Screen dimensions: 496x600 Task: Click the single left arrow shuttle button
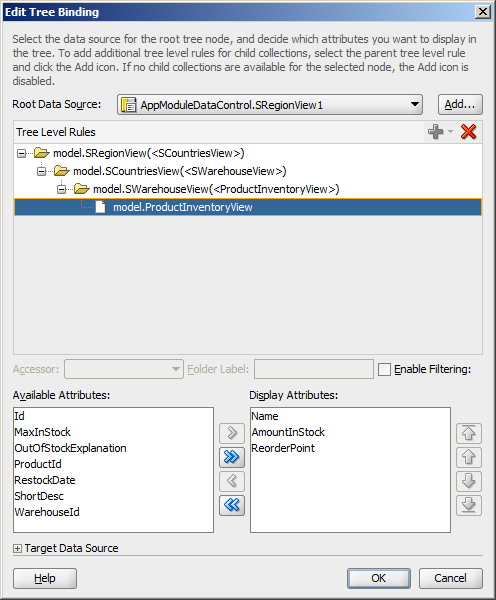pos(232,481)
